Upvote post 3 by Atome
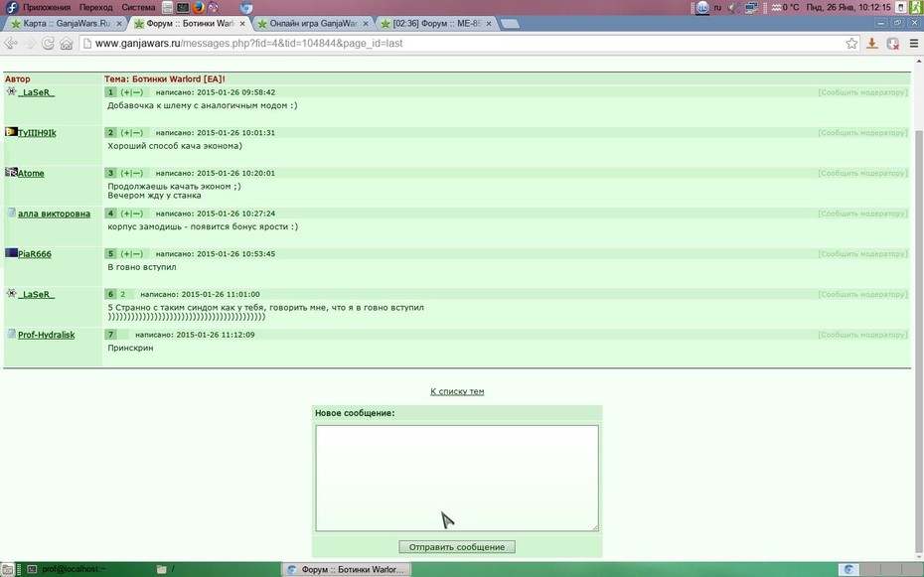This screenshot has height=577, width=924. tap(126, 173)
